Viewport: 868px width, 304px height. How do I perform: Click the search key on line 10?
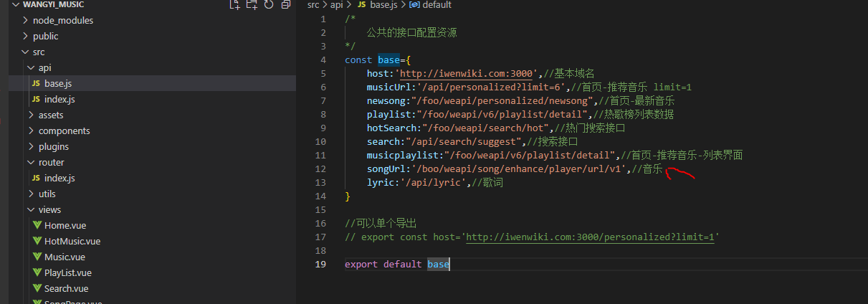pyautogui.click(x=383, y=142)
